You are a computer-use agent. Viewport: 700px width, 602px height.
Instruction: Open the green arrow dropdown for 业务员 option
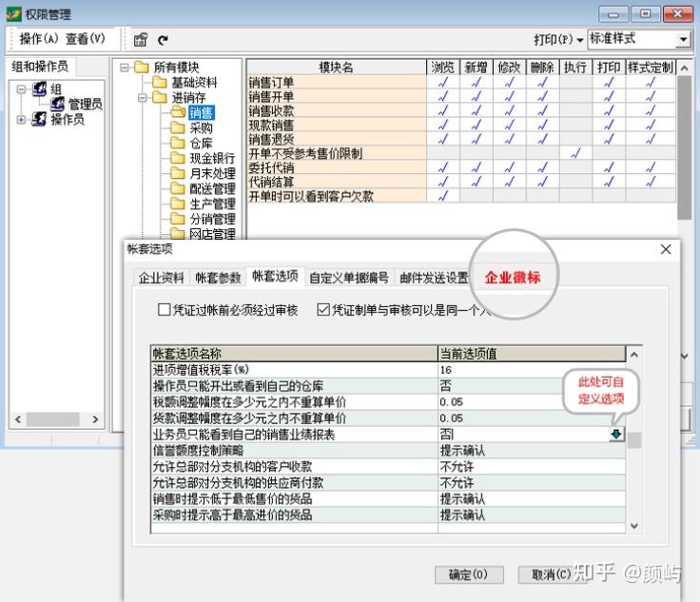616,434
